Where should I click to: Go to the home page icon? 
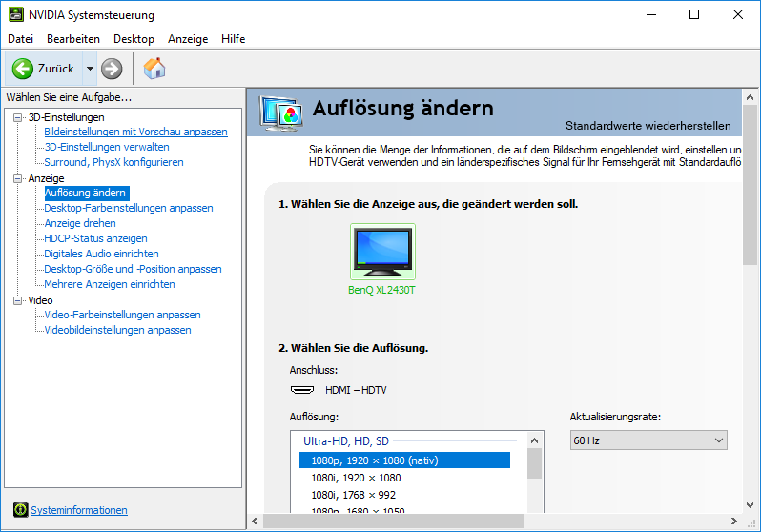(x=154, y=69)
